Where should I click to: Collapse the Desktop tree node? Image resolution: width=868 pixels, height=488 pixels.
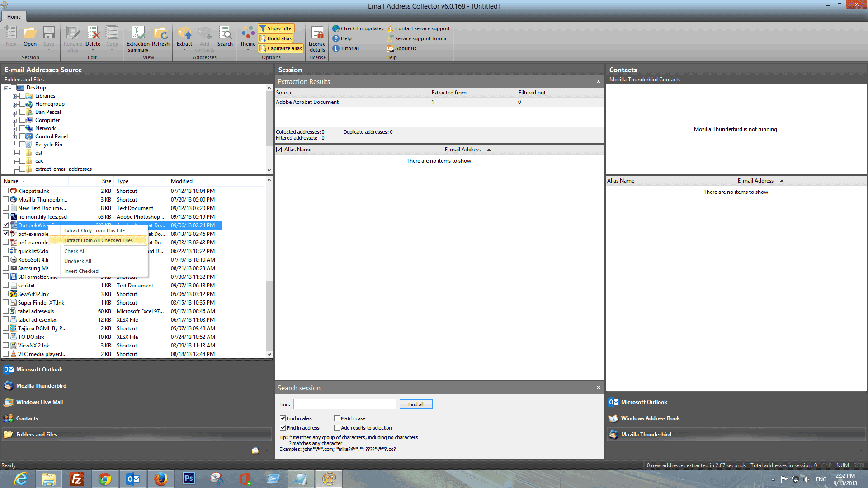point(6,88)
